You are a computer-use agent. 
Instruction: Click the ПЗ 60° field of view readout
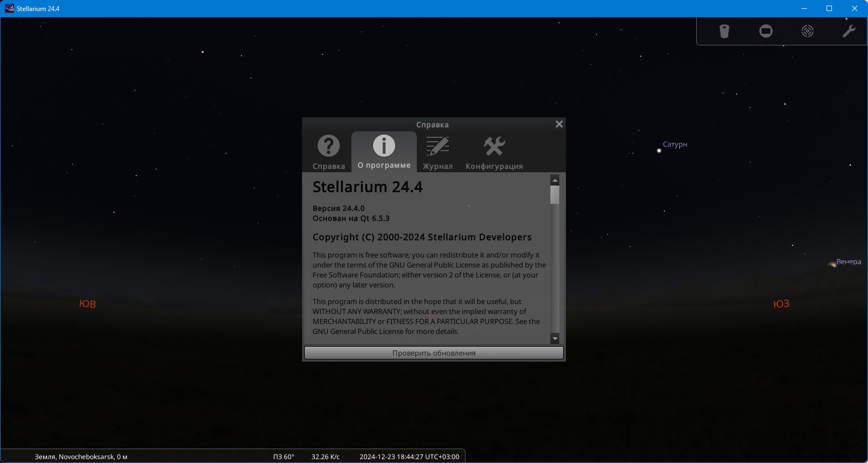tap(284, 457)
